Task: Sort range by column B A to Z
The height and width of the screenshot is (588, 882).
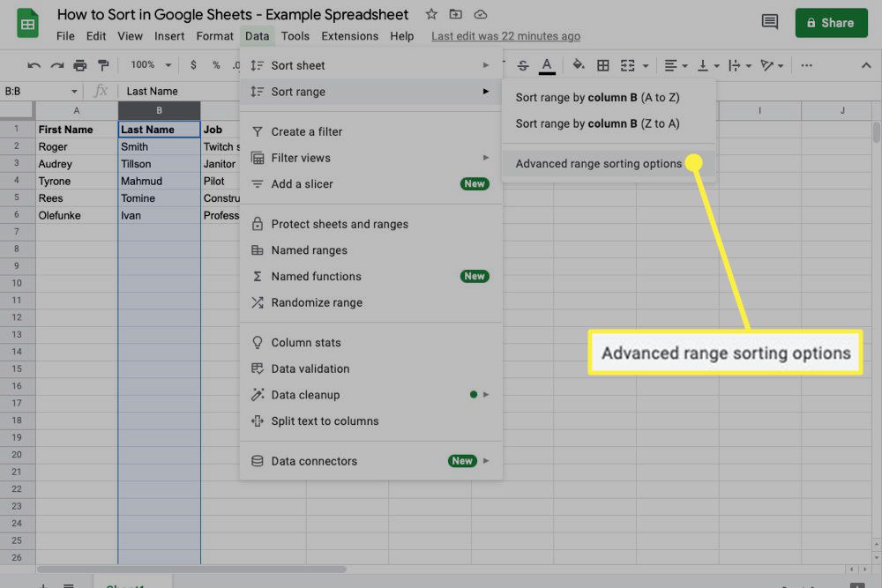Action: coord(609,97)
